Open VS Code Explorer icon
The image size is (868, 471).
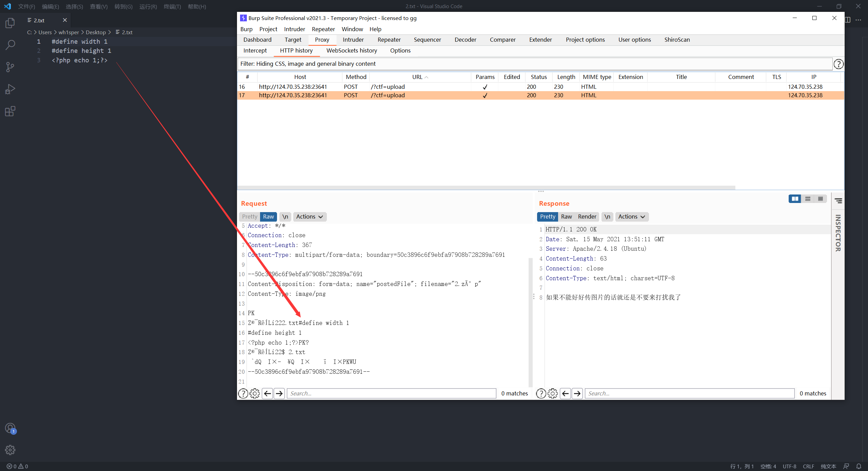[10, 23]
